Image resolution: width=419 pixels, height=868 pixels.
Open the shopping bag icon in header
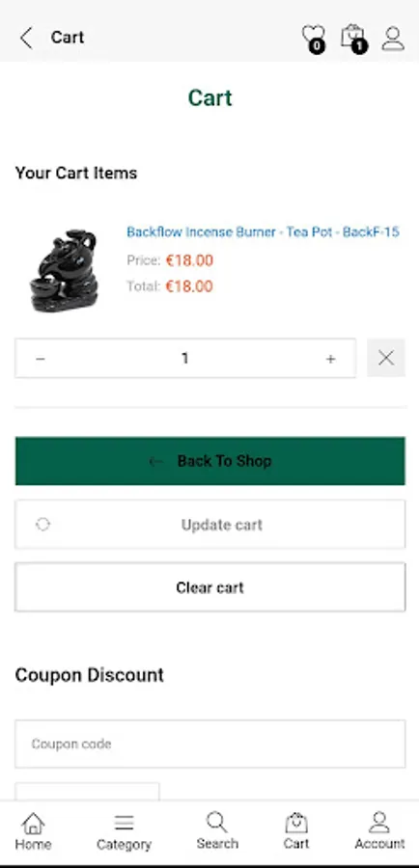pyautogui.click(x=353, y=38)
